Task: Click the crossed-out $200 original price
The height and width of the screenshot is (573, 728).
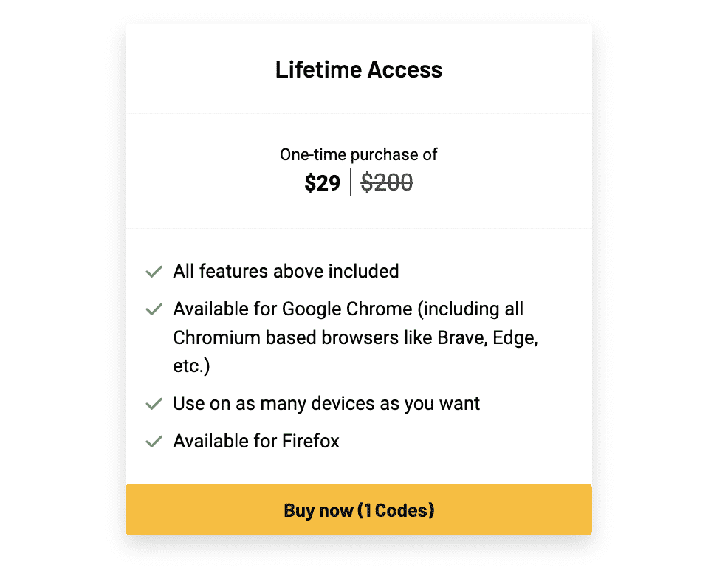Action: pyautogui.click(x=387, y=182)
